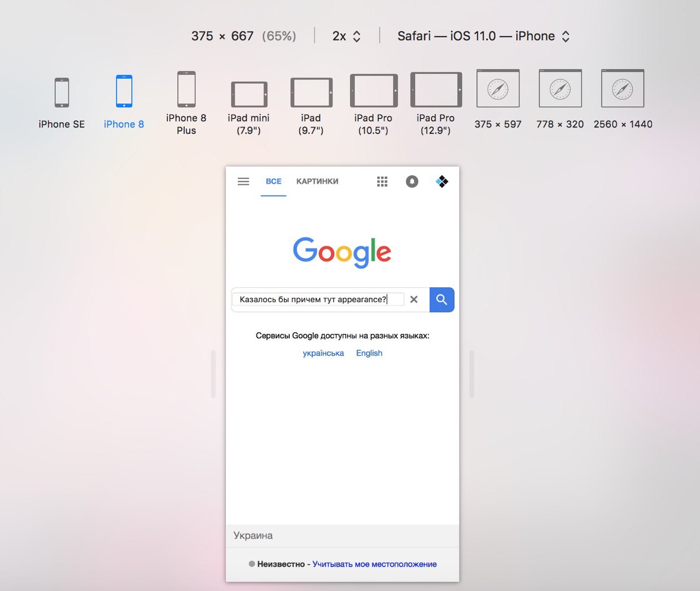Click the Неизвестно location status
Screen dimensions: 700x591
281,564
